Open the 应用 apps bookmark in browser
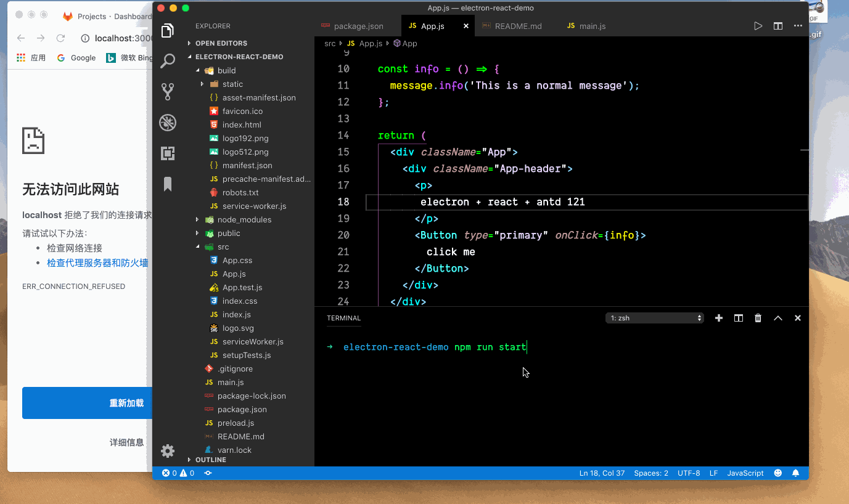The image size is (849, 504). 31,58
